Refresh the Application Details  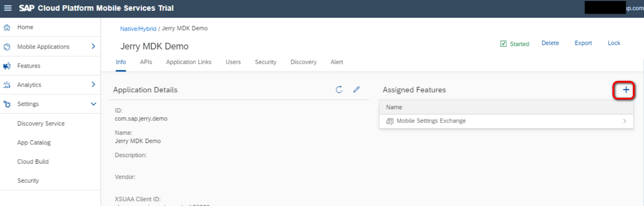click(339, 90)
